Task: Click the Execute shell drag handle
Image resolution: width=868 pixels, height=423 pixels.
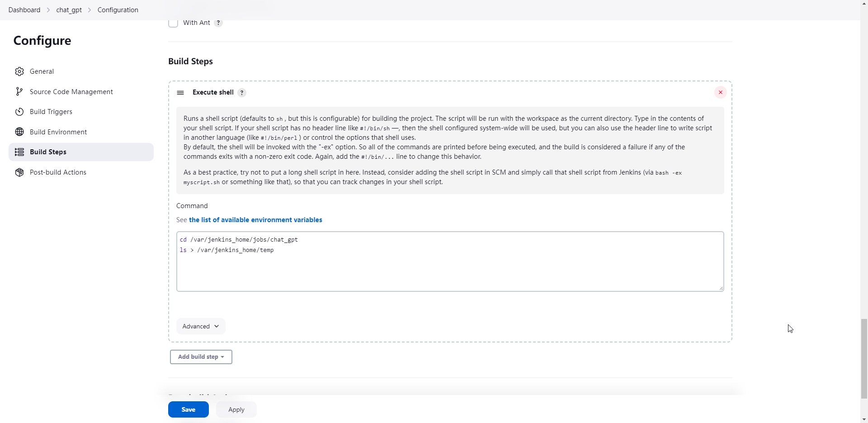Action: pos(180,93)
